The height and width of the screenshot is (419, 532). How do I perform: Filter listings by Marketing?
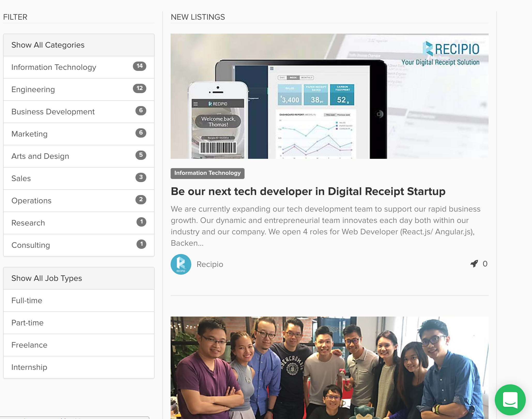coord(29,134)
